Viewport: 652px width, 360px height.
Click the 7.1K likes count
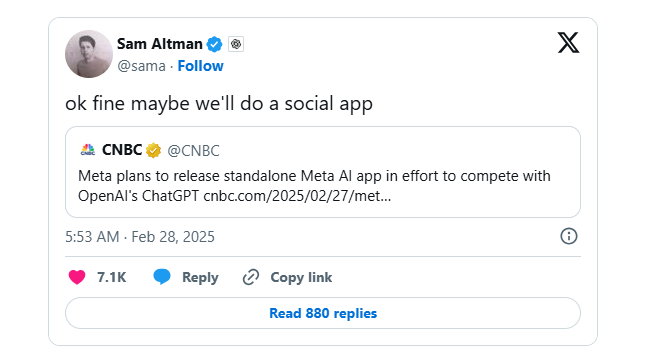point(111,277)
